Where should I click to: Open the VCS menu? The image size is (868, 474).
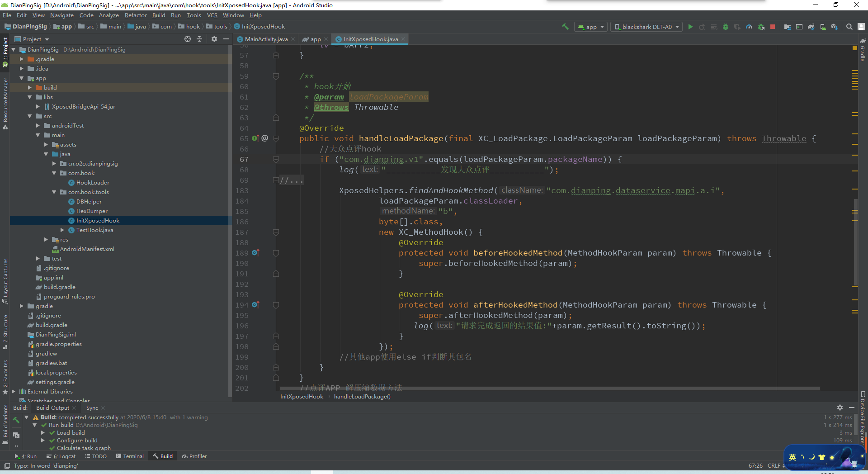212,15
